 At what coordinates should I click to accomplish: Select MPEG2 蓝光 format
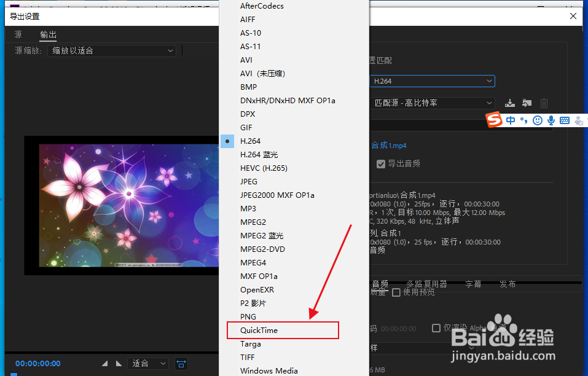pos(262,235)
